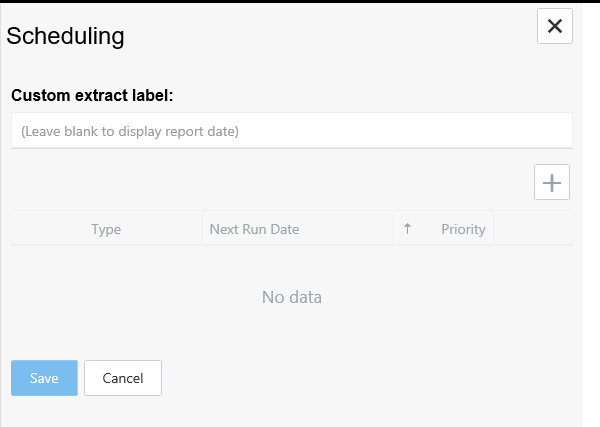The width and height of the screenshot is (600, 427).
Task: Close the Scheduling dialog with the X
Action: tap(555, 26)
